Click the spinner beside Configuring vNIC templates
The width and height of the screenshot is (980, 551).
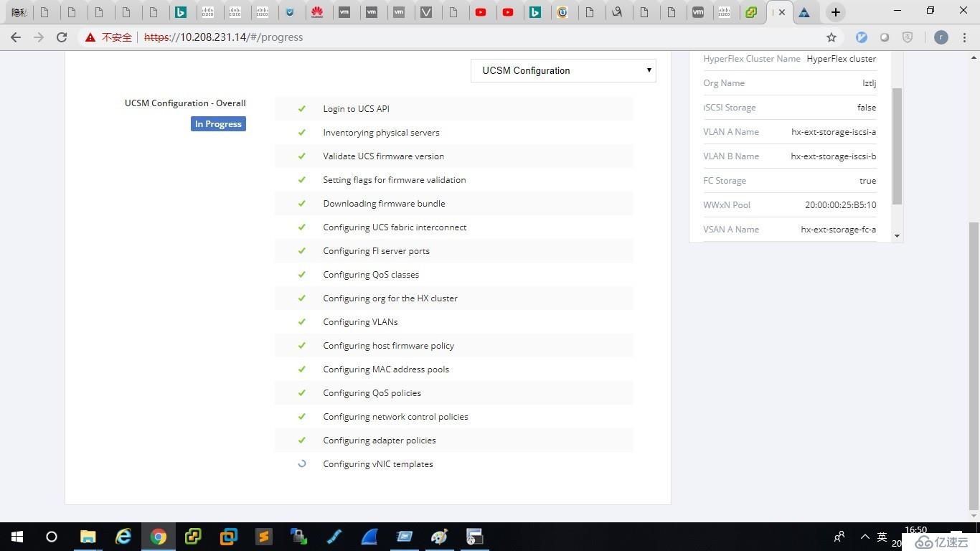coord(302,464)
